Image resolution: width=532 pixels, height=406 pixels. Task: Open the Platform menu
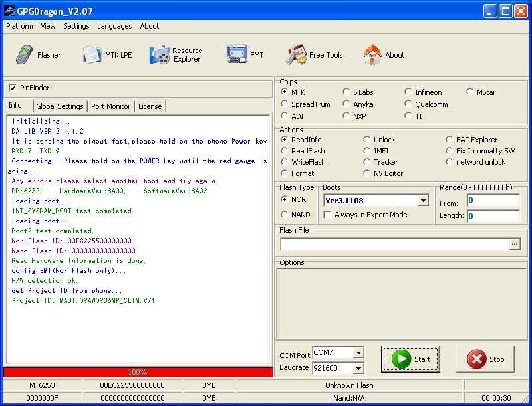19,26
